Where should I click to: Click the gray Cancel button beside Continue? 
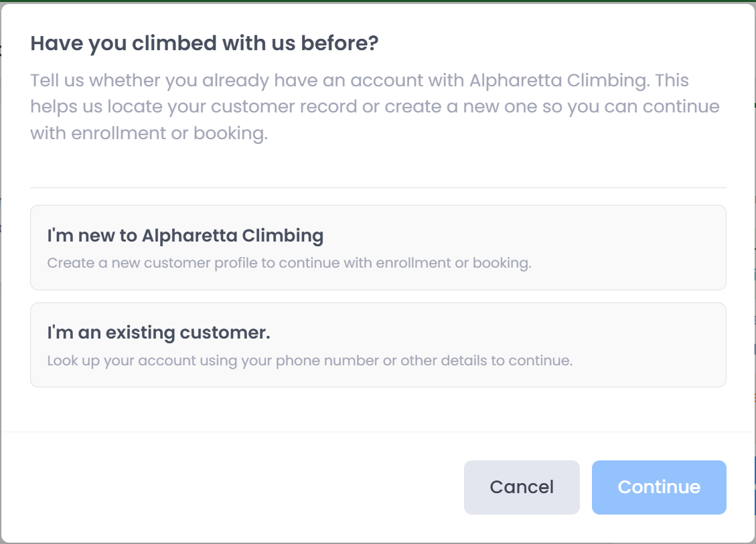pos(522,487)
